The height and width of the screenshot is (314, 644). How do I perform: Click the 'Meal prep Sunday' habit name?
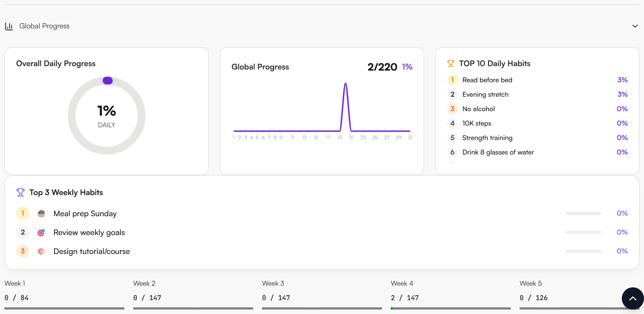[x=85, y=214]
